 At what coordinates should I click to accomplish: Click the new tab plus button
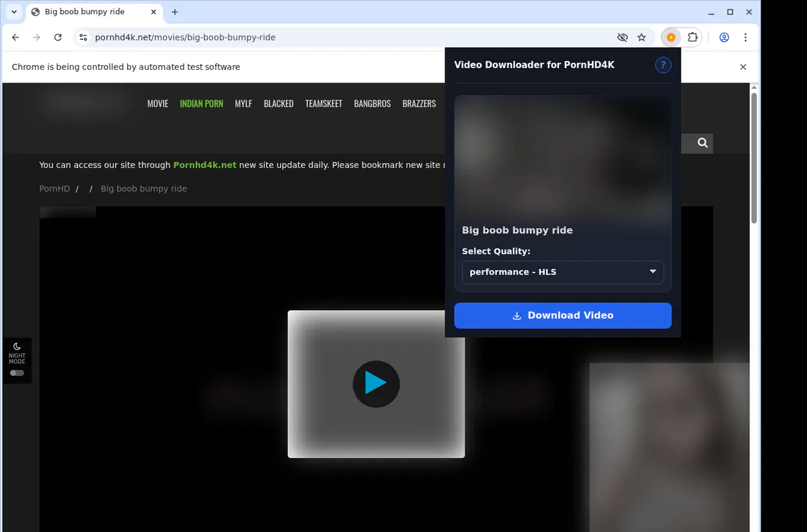pyautogui.click(x=175, y=12)
